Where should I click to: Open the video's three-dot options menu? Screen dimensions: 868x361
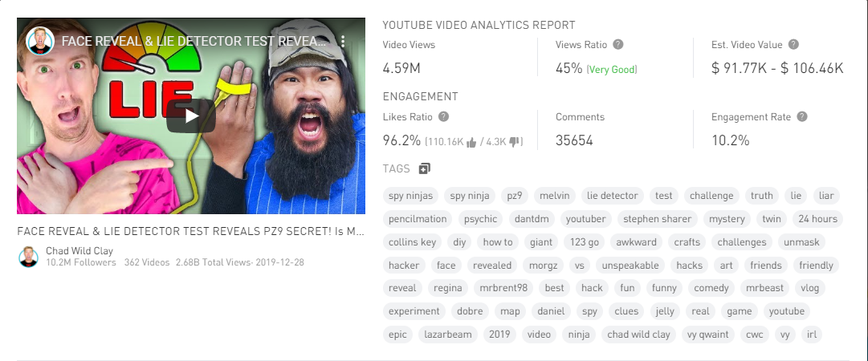pyautogui.click(x=343, y=41)
